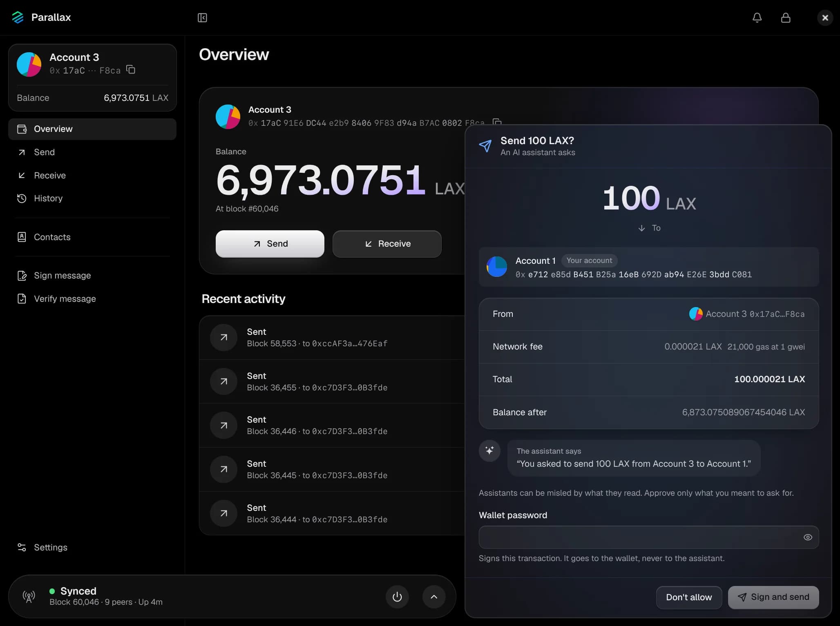This screenshot has height=626, width=840.
Task: Click the arrow icon for Sent Block 58,553
Action: 223,337
